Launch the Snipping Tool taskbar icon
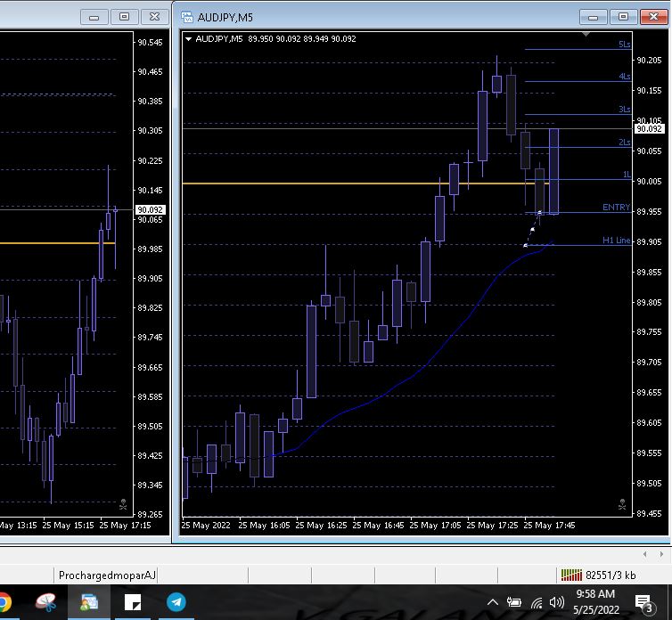Viewport: 672px width, 620px height. pyautogui.click(x=45, y=603)
